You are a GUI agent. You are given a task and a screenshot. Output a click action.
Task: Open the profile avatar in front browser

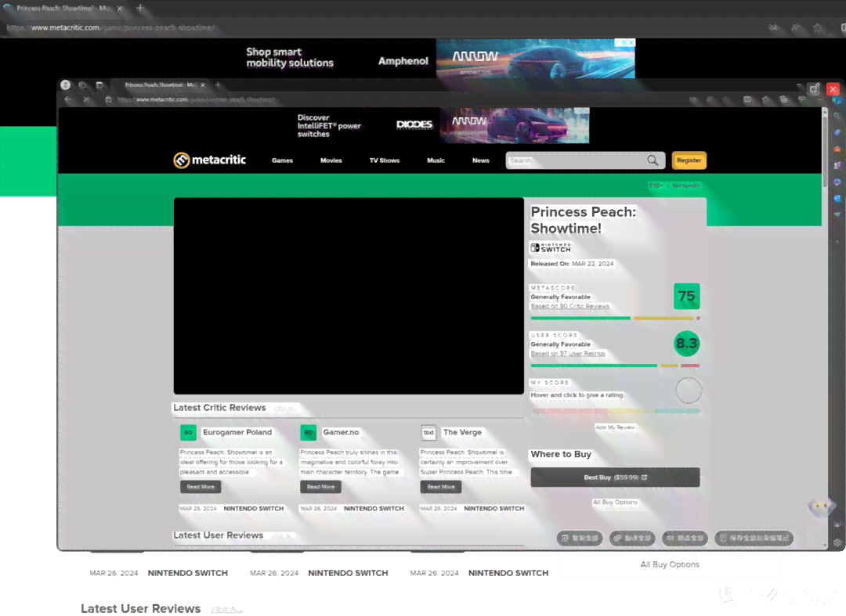pos(66,85)
